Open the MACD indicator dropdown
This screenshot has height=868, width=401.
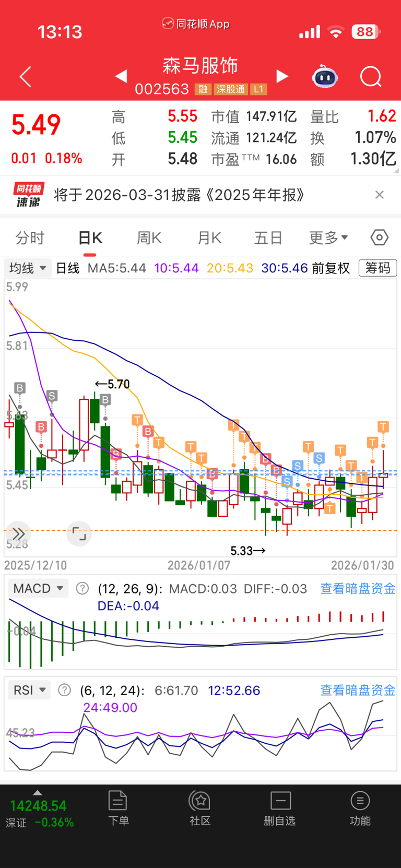pos(38,588)
